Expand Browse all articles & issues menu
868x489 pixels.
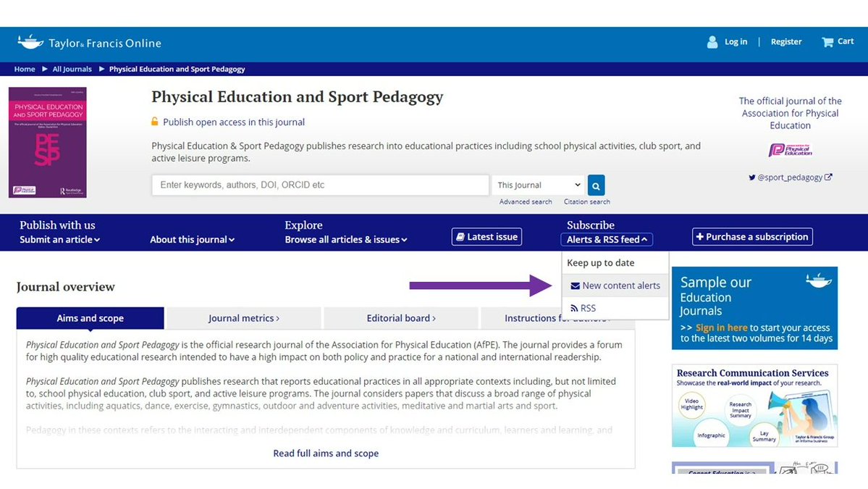[x=346, y=240]
